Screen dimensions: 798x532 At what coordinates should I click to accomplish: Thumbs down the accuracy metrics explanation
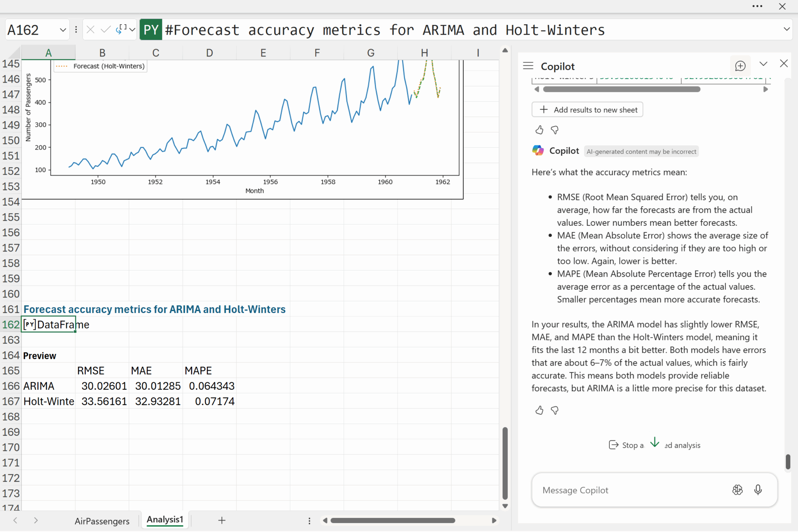pyautogui.click(x=554, y=410)
